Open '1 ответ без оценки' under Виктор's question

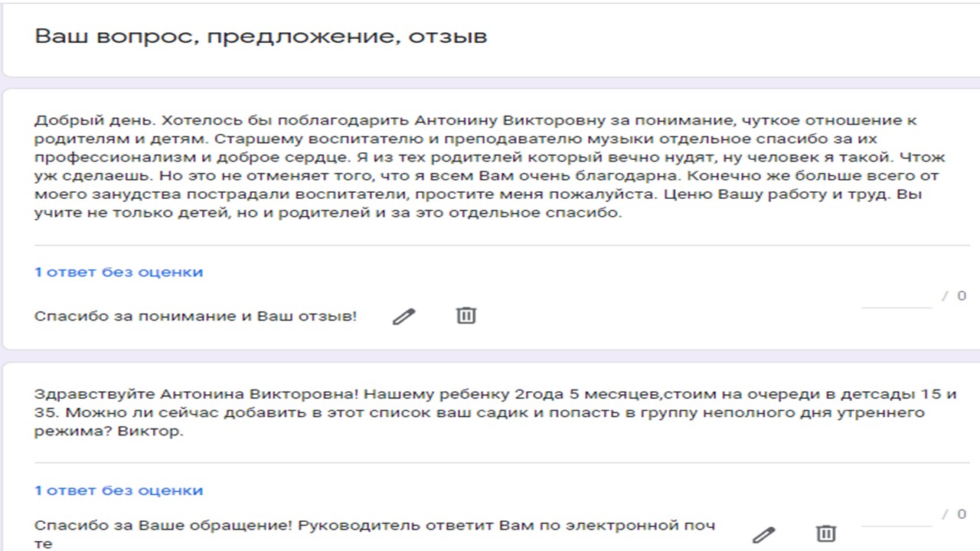click(119, 490)
